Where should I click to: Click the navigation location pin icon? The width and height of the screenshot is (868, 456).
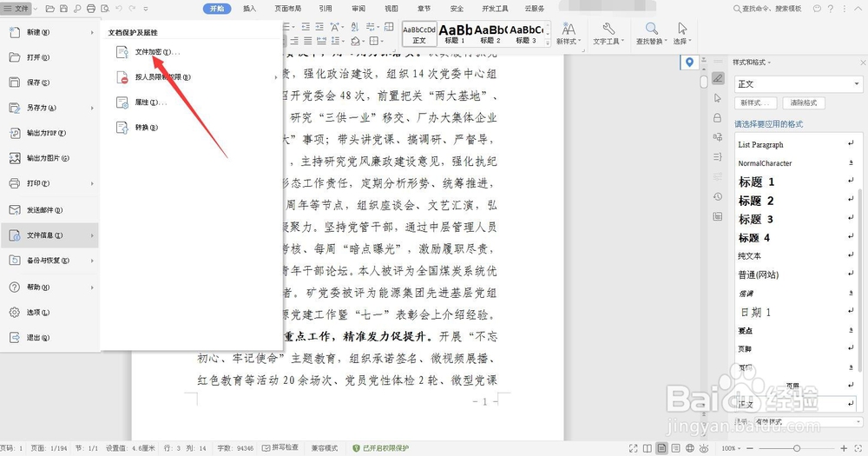689,62
